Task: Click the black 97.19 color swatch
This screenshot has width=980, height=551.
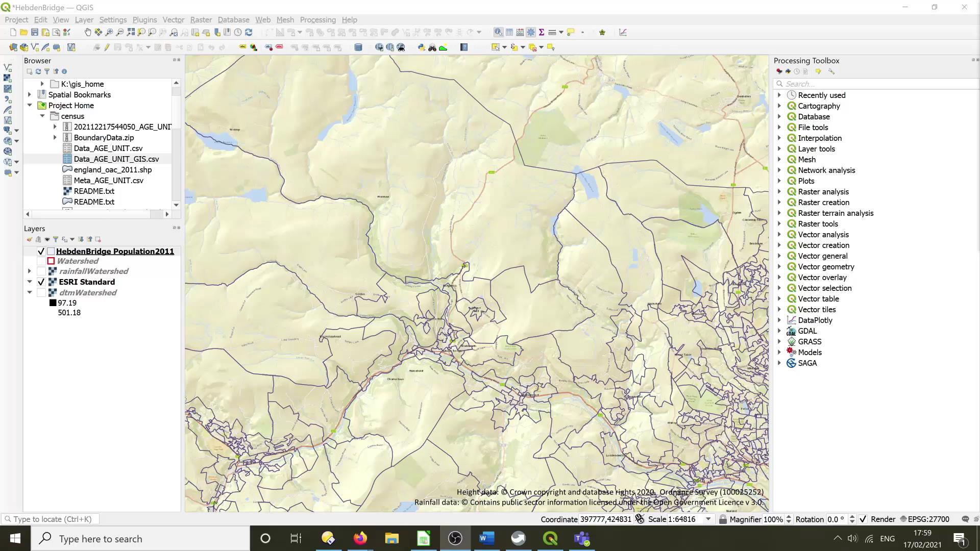Action: [53, 303]
